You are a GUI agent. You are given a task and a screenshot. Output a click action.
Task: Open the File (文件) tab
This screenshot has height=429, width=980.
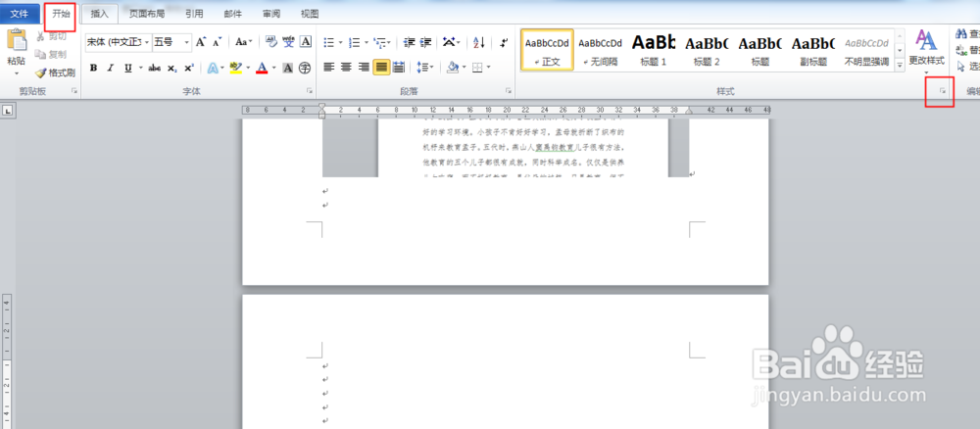(20, 13)
